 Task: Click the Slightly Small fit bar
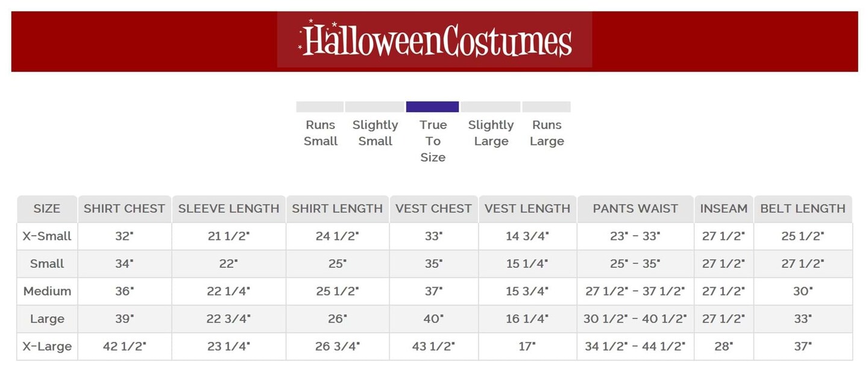(374, 107)
